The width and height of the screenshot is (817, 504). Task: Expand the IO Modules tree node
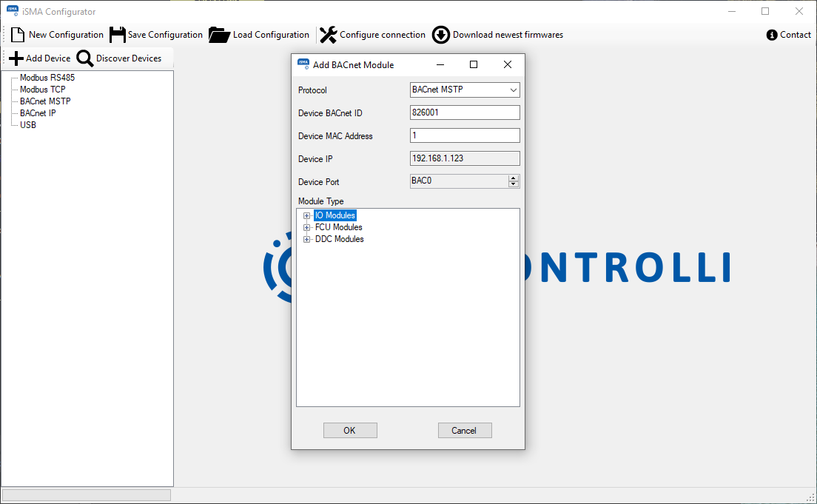click(x=307, y=216)
